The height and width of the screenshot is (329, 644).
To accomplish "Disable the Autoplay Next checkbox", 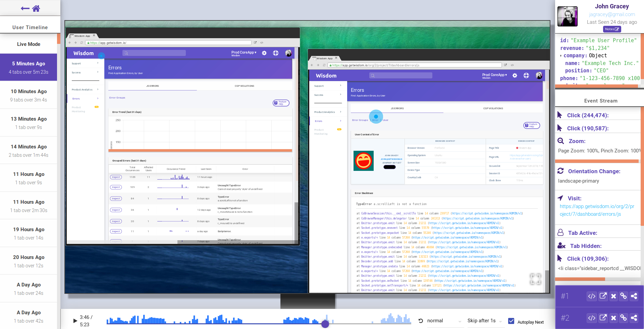I will tap(511, 321).
